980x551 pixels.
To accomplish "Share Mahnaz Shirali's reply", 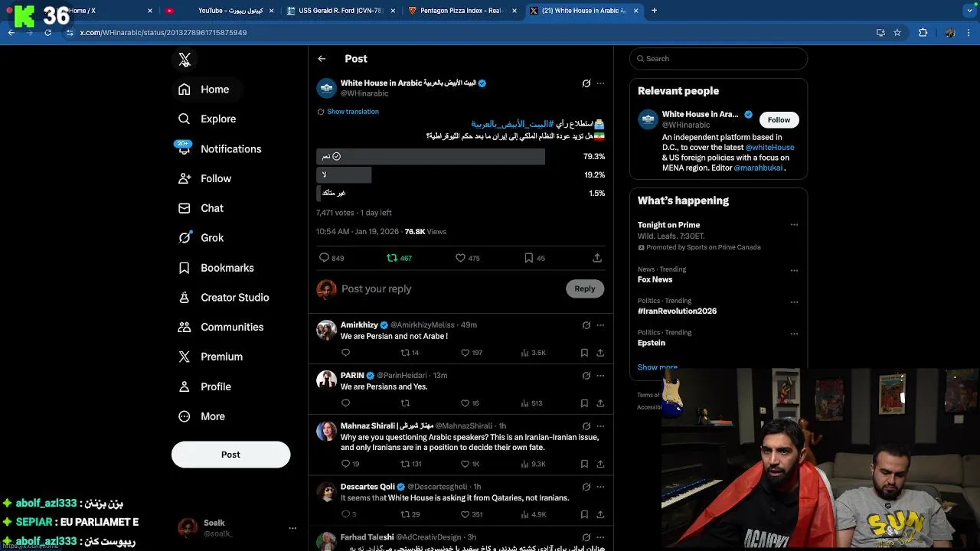I will click(600, 464).
